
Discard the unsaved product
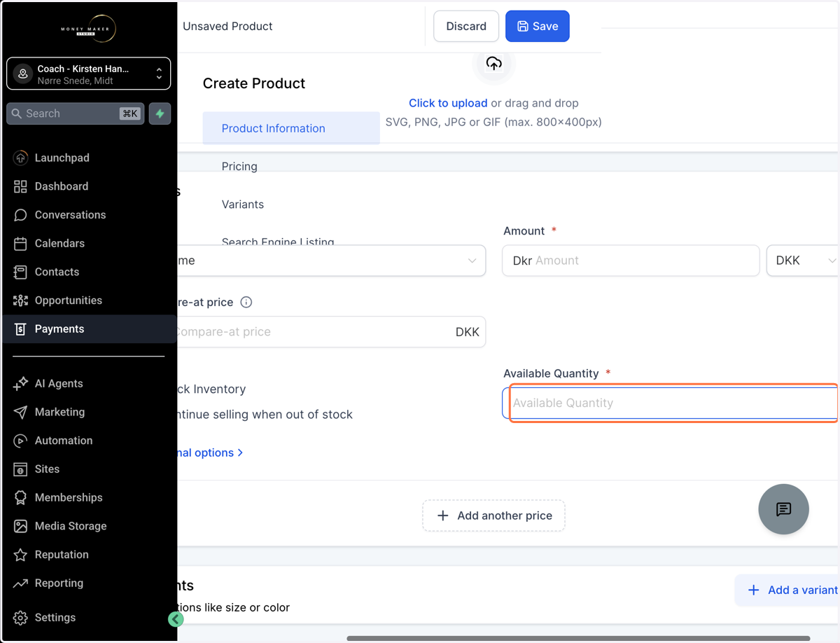[x=466, y=27]
